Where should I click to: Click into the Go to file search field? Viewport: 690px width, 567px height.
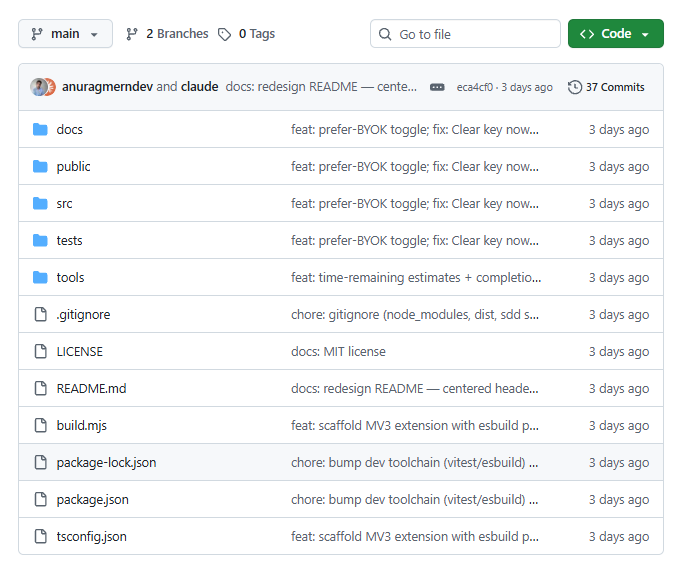(x=465, y=33)
